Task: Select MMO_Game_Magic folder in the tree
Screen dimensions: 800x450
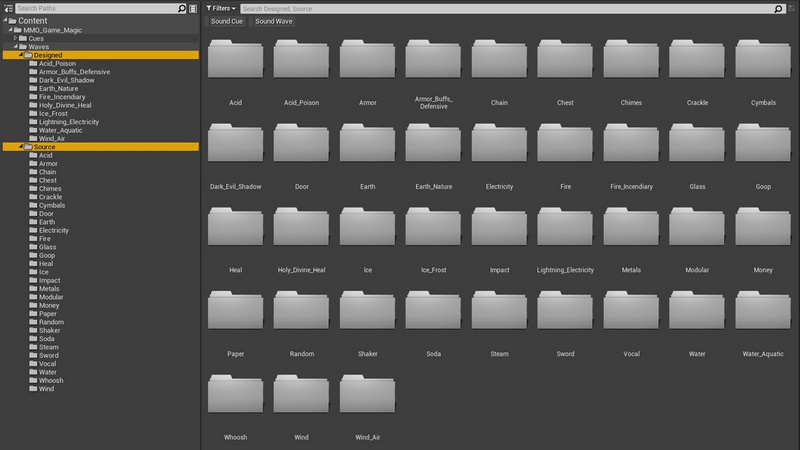Action: [52, 29]
